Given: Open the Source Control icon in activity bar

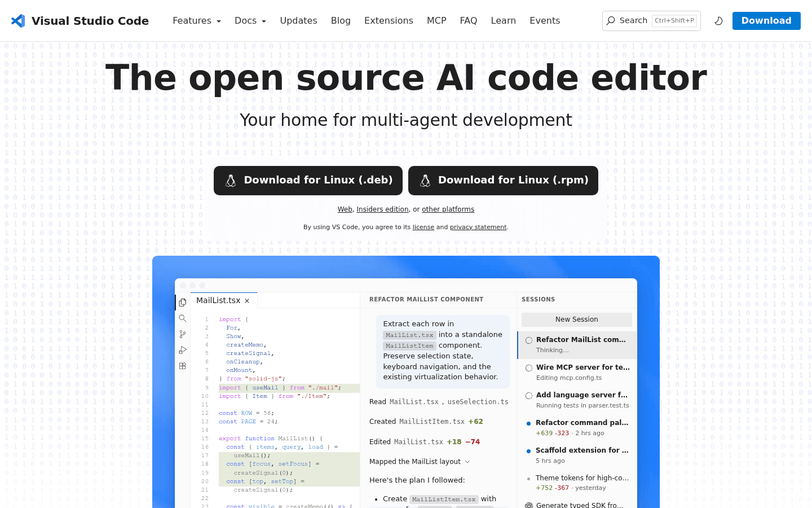Looking at the screenshot, I should click(183, 334).
